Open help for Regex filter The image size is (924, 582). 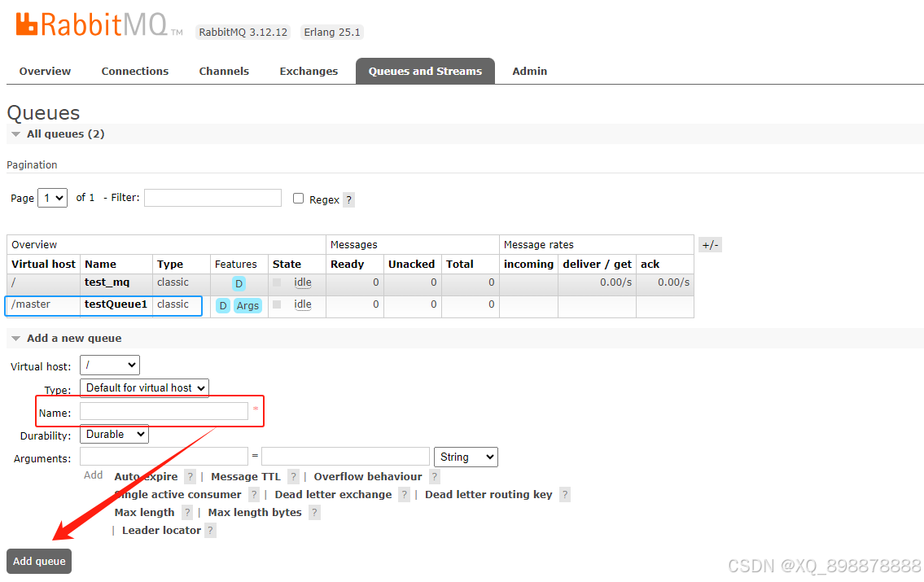tap(349, 199)
